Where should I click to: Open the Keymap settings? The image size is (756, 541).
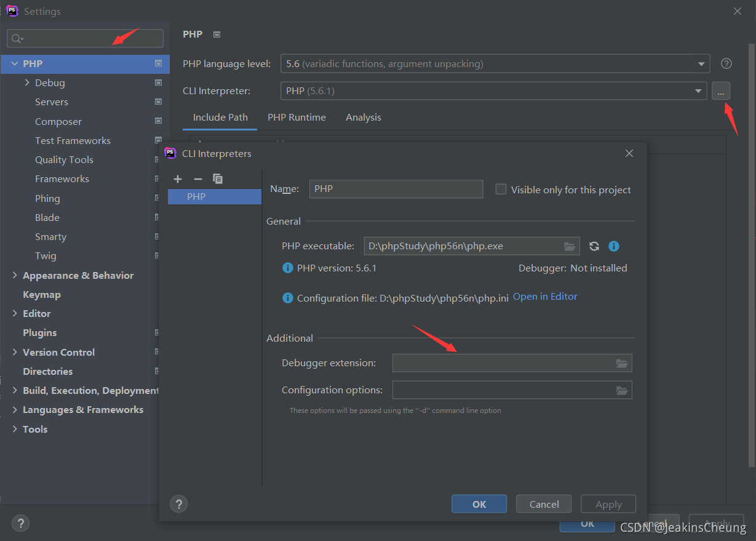(x=42, y=294)
